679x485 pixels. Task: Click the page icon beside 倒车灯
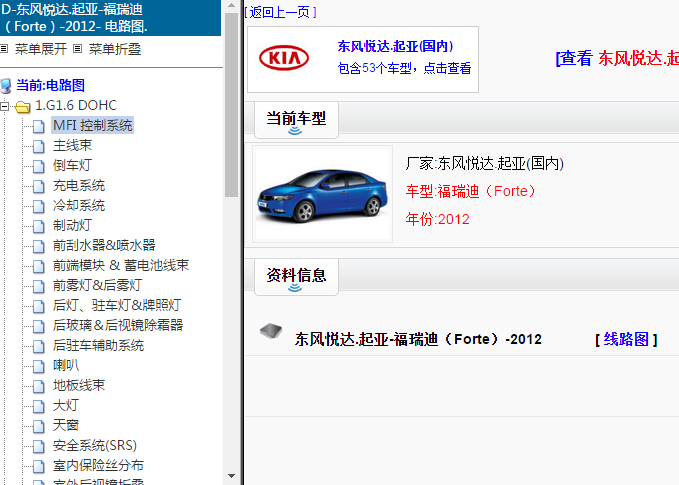pyautogui.click(x=39, y=166)
